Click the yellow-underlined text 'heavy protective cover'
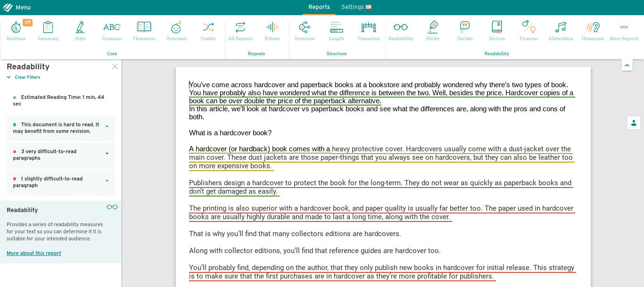 coord(368,149)
